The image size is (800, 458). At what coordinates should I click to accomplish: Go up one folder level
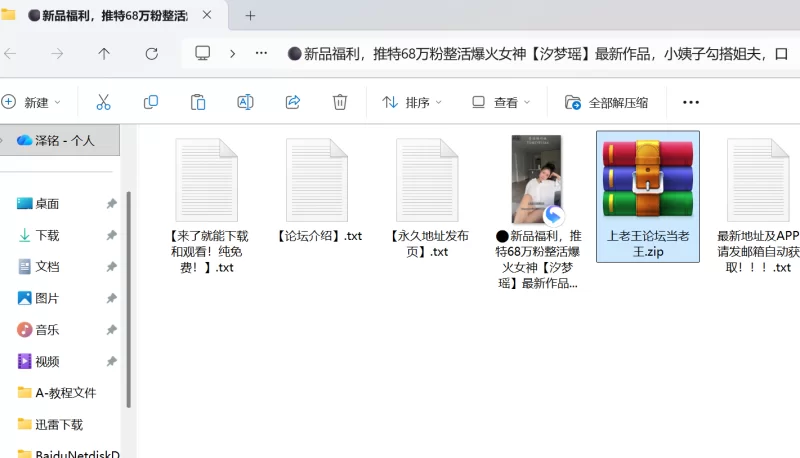click(104, 54)
